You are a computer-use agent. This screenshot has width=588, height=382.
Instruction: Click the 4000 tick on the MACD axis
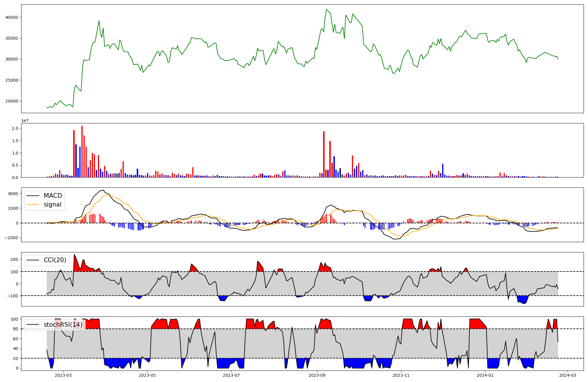coord(13,194)
